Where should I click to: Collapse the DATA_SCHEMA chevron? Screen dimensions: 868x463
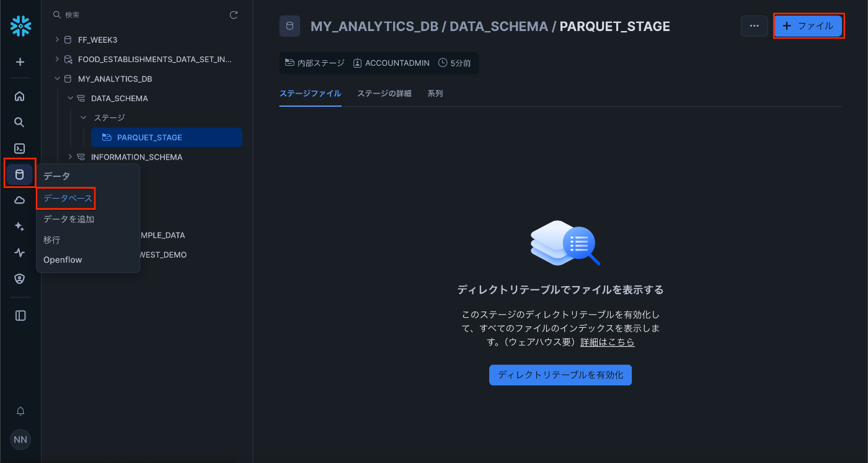pos(70,98)
